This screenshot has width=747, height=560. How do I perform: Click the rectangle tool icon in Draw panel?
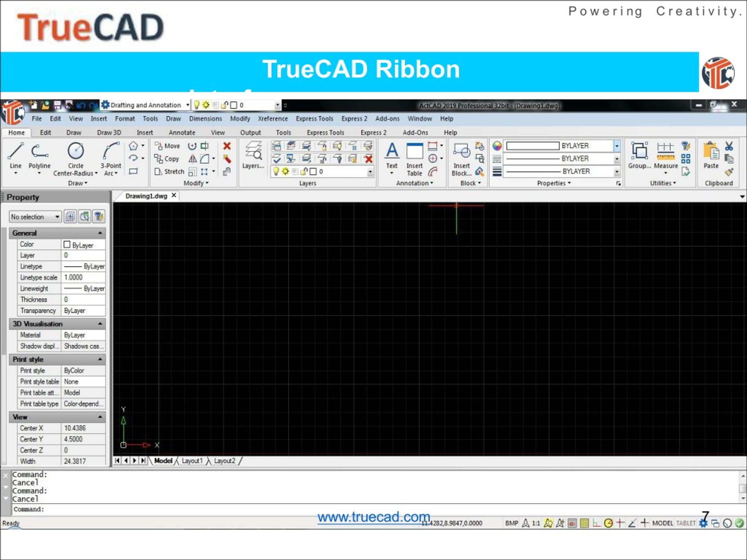coord(133,171)
